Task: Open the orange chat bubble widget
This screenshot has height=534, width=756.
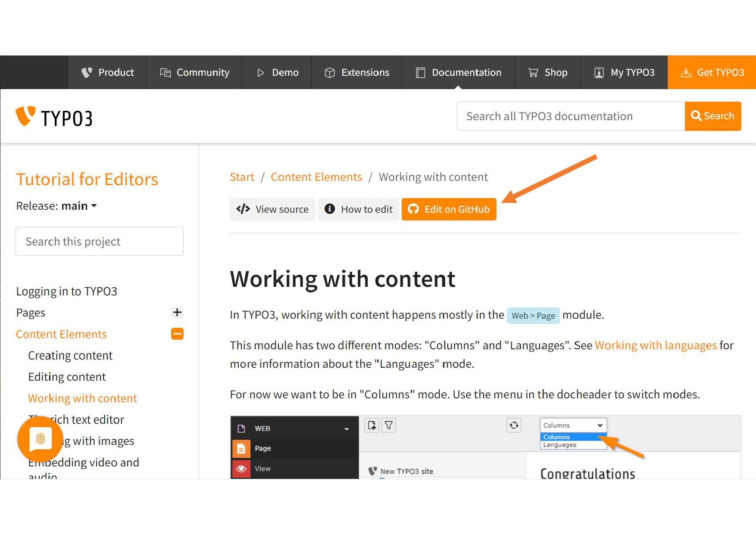Action: pos(41,439)
